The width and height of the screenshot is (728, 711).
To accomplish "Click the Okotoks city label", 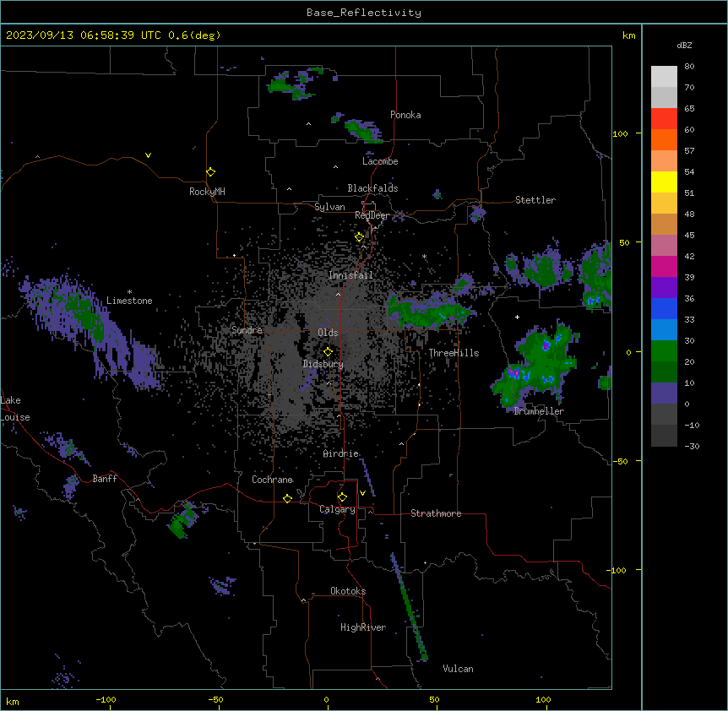I will click(348, 591).
